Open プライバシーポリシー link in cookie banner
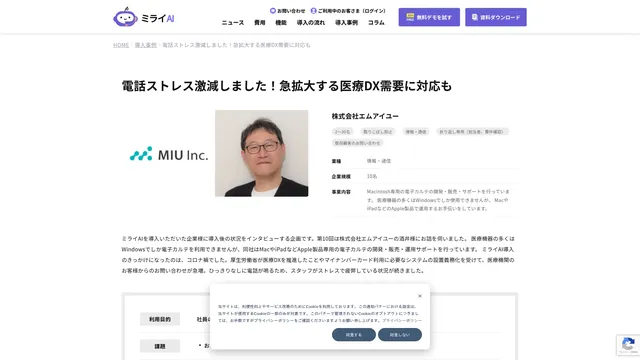This screenshot has height=360, width=640. [x=402, y=321]
